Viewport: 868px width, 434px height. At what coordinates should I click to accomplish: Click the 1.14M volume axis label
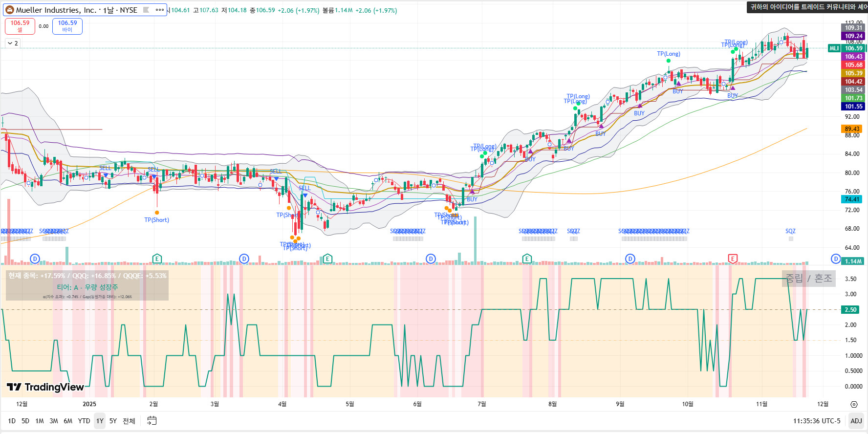[x=853, y=261]
